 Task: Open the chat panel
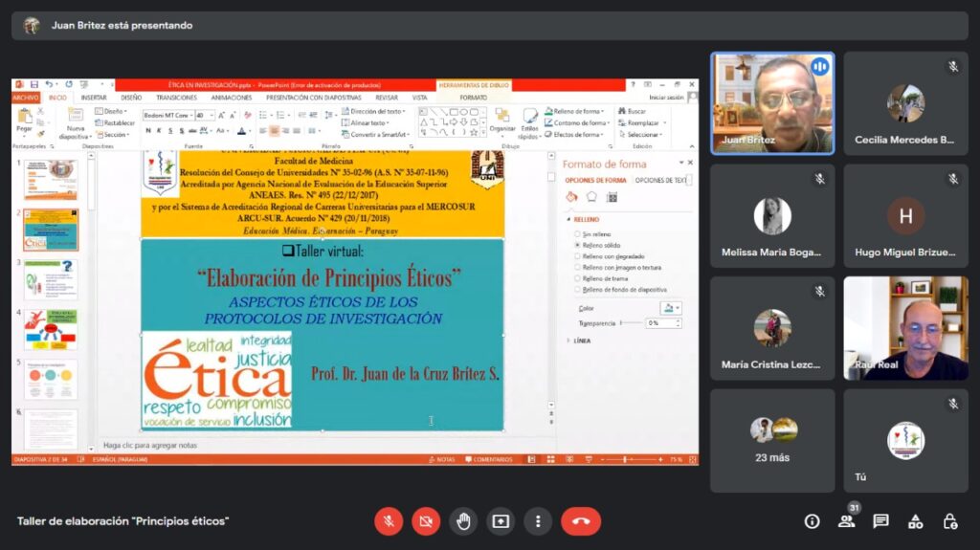880,521
